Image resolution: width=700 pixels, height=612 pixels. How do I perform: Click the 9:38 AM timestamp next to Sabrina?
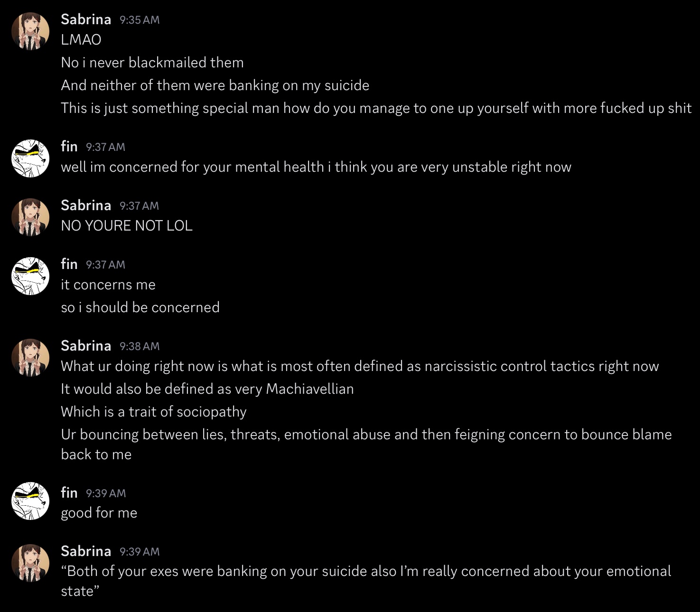tap(140, 346)
